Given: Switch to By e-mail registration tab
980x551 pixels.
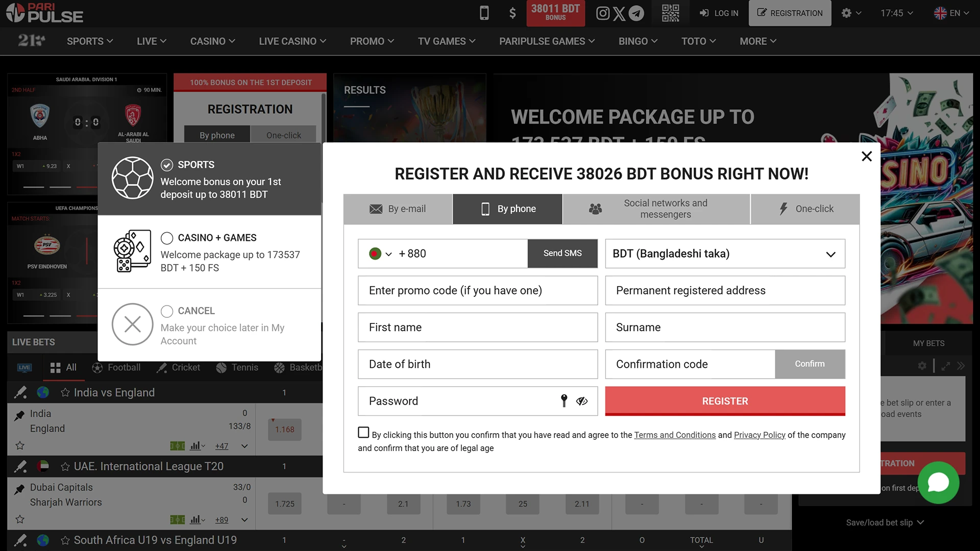Looking at the screenshot, I should (x=398, y=209).
